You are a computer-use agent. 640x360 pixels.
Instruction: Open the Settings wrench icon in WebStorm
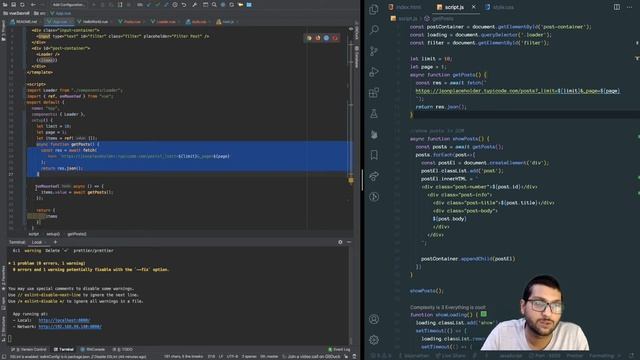tap(195, 4)
